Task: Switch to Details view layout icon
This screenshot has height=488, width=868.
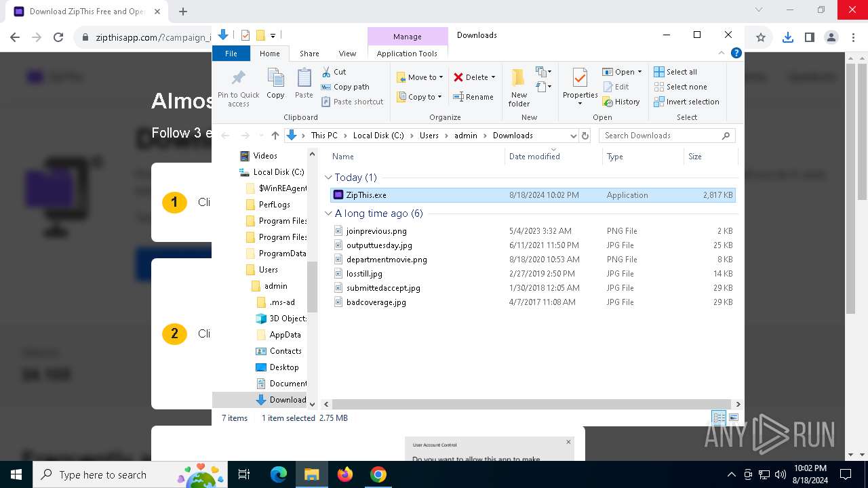Action: (x=718, y=418)
